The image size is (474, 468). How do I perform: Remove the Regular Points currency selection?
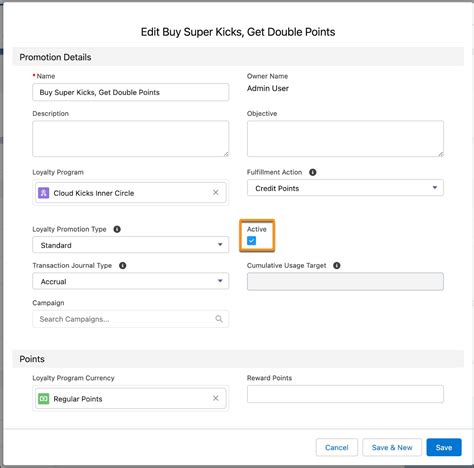216,398
